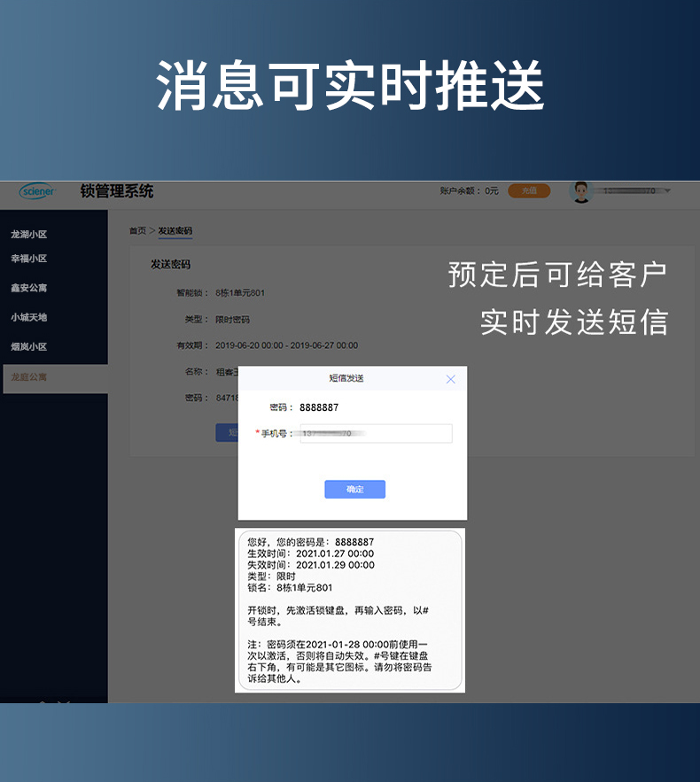Expand the account dropdown arrow
The height and width of the screenshot is (782, 700).
[667, 191]
